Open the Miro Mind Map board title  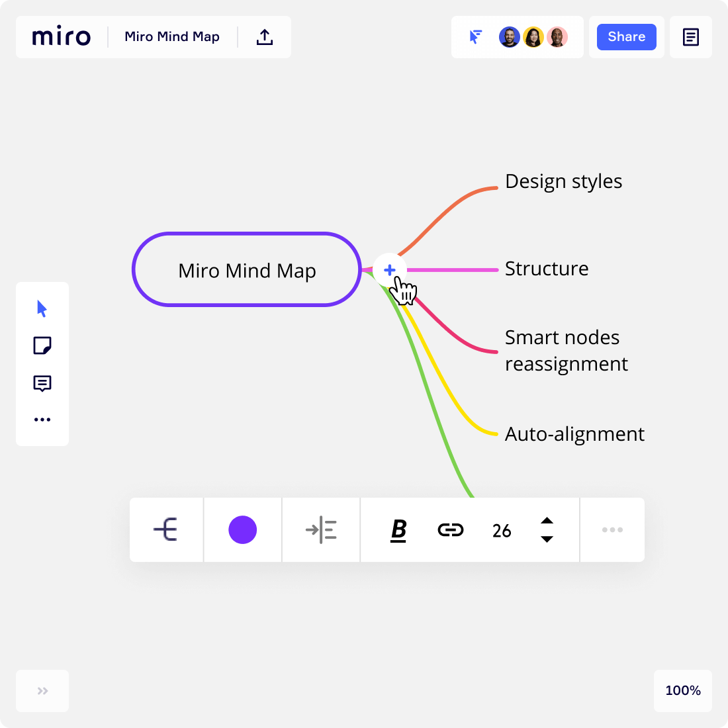172,36
